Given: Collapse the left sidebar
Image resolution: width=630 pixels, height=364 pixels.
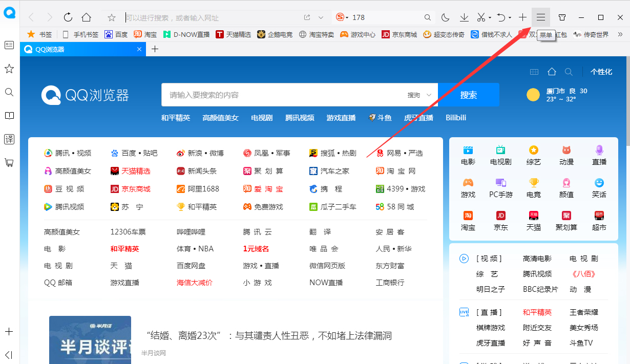Looking at the screenshot, I should coord(9,355).
